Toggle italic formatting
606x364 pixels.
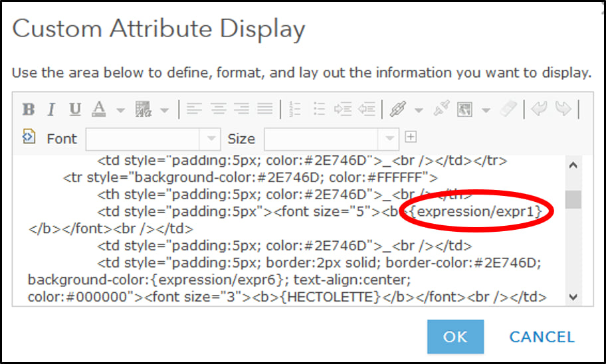(x=51, y=109)
